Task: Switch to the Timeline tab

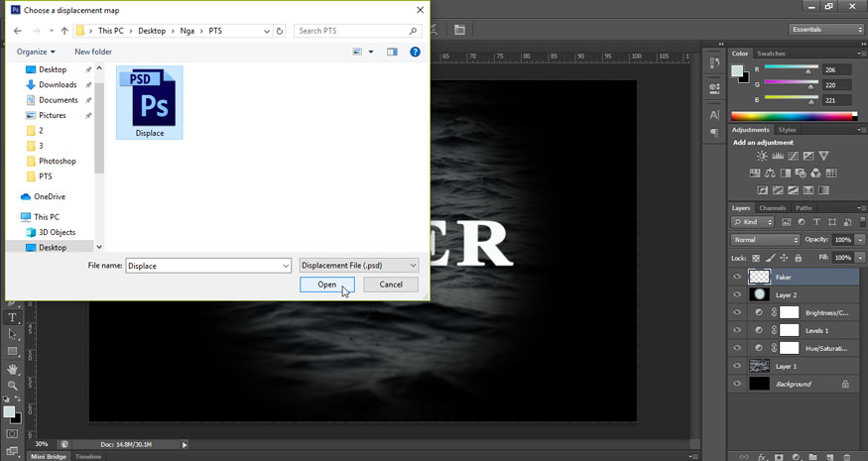Action: point(88,457)
